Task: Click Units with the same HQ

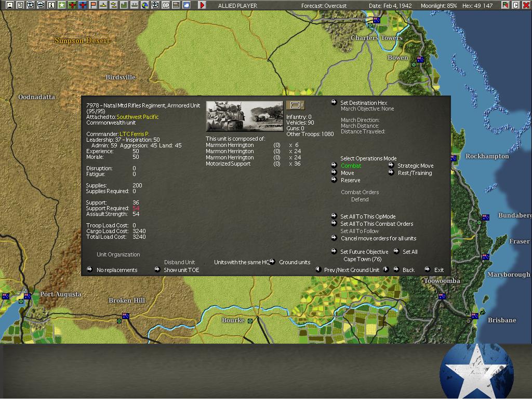Action: pos(242,262)
